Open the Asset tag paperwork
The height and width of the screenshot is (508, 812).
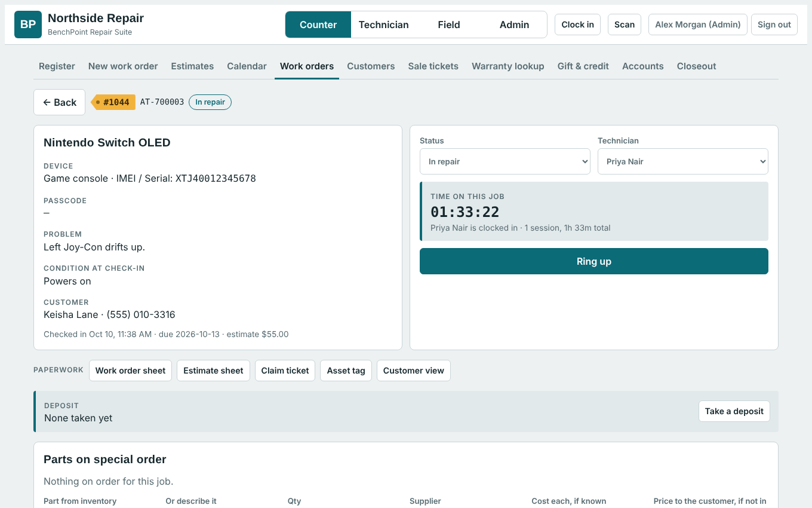pyautogui.click(x=346, y=371)
